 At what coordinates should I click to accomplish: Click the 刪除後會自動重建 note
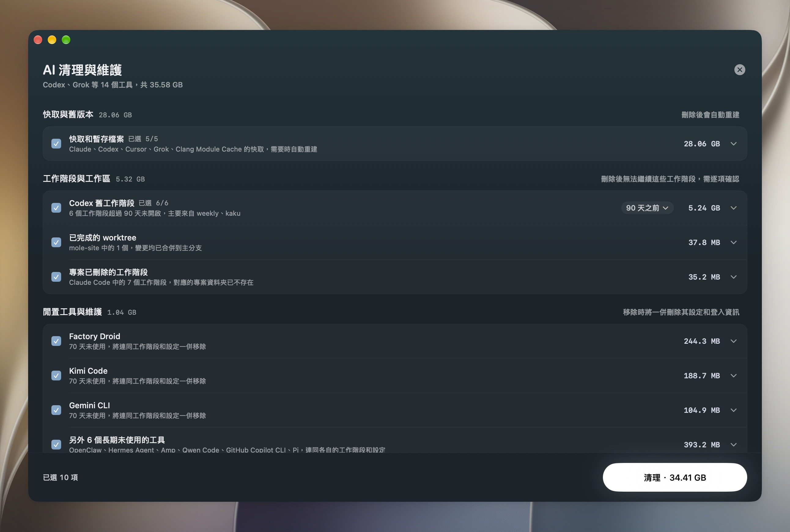[x=710, y=115]
